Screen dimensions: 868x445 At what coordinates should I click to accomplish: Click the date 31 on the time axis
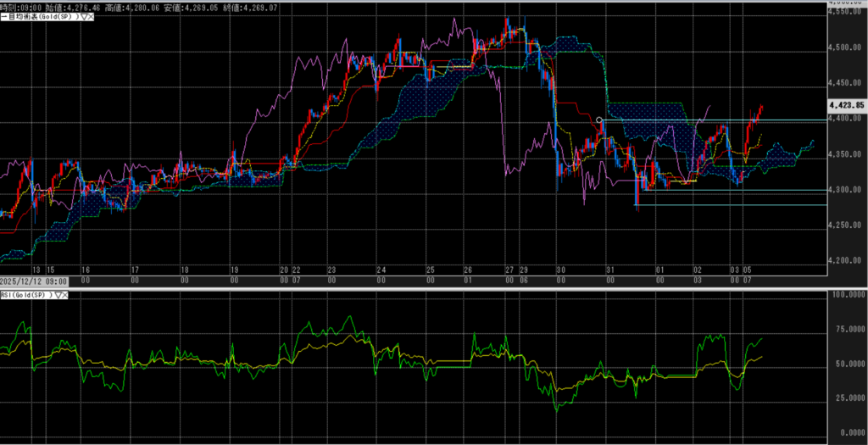[609, 270]
